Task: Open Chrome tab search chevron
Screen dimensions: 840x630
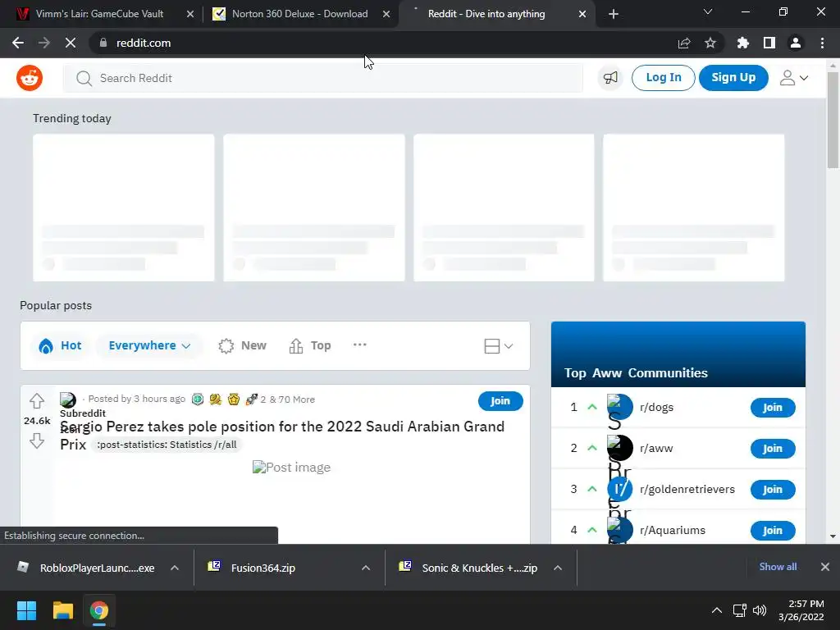Action: click(708, 11)
